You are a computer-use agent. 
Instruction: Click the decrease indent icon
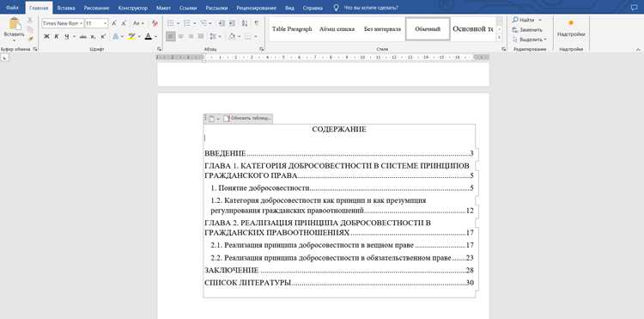tap(222, 23)
